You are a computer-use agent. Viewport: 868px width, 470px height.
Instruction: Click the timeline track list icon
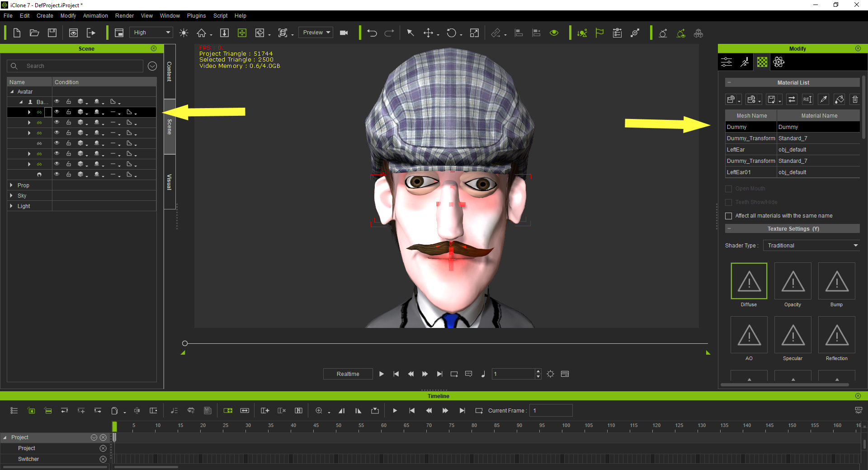[14, 411]
